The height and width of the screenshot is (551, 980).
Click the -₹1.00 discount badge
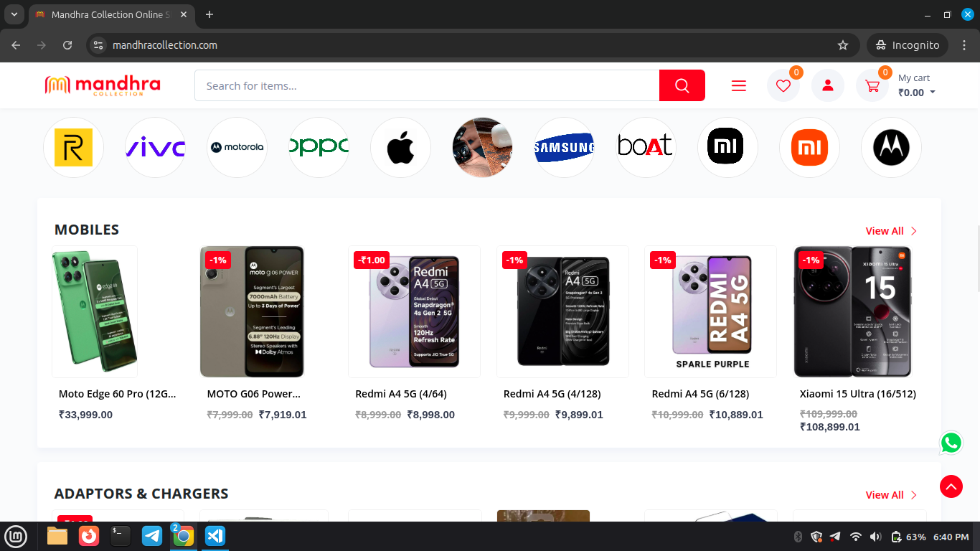(372, 260)
